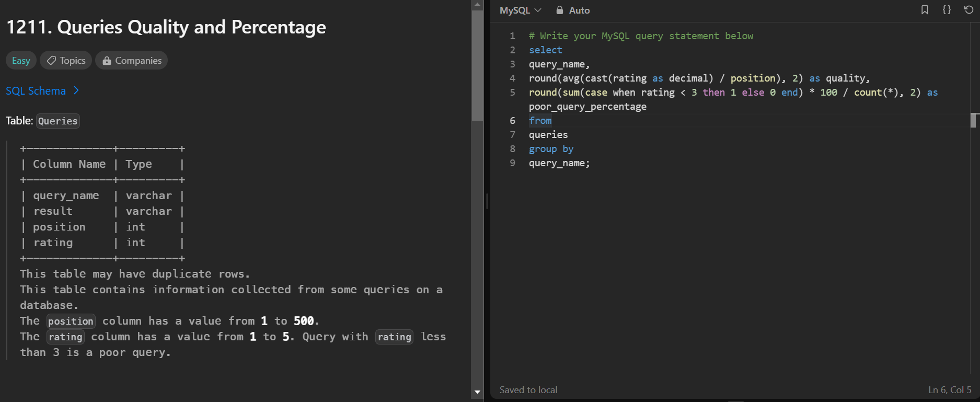This screenshot has width=980, height=402.
Task: Click the Ln 6, Col 5 status
Action: (950, 390)
